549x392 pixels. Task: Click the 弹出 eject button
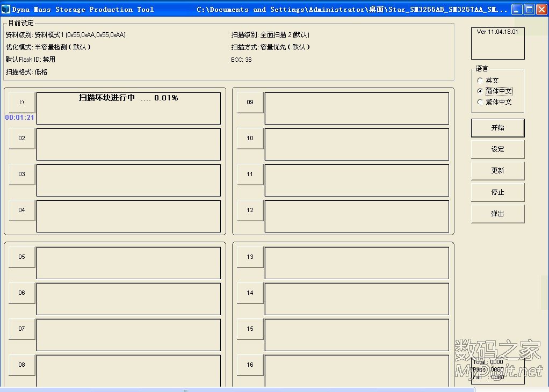tap(497, 214)
